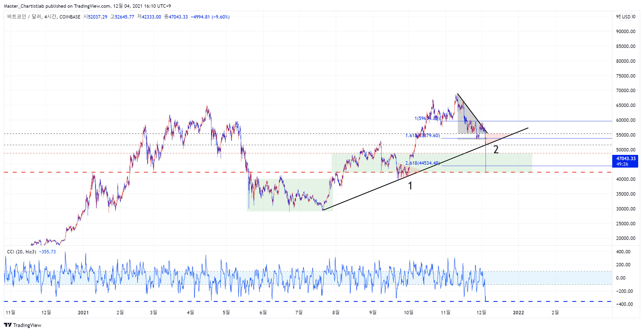The width and height of the screenshot is (644, 332).
Task: Click the 0.00 CCI axis label
Action: coord(621,278)
